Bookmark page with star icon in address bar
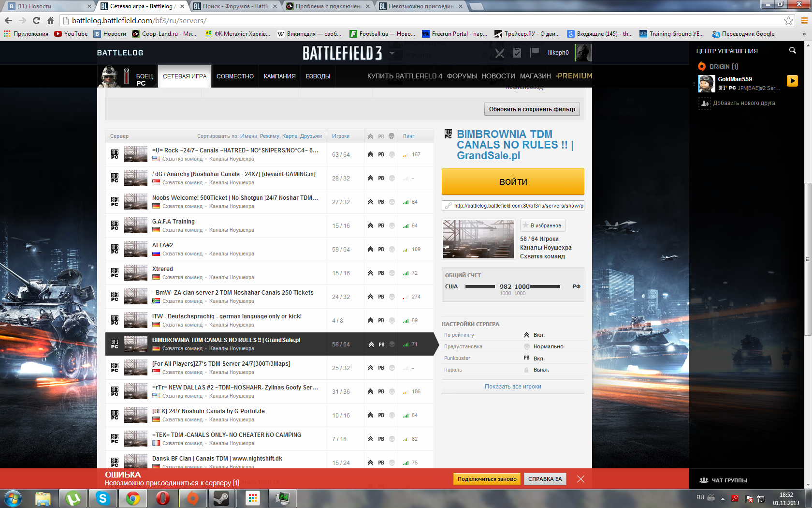The height and width of the screenshot is (508, 812). (x=788, y=20)
